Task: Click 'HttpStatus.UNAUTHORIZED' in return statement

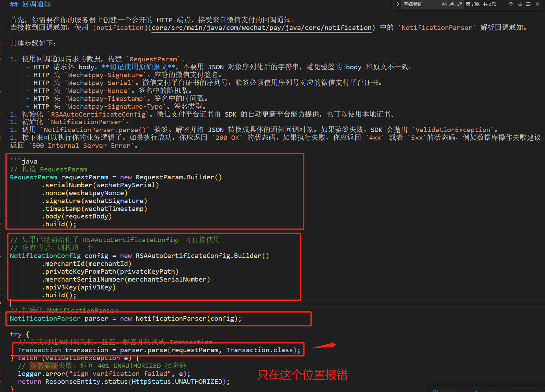Action: [177, 382]
